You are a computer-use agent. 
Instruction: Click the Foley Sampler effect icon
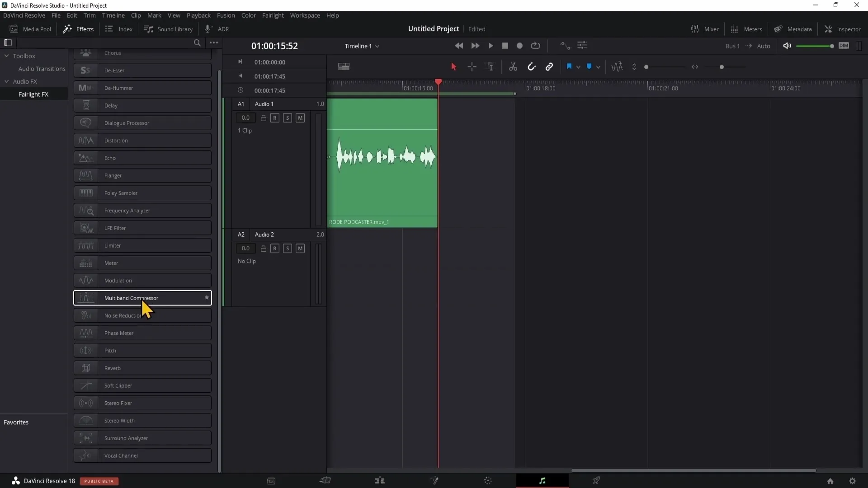[x=86, y=192]
